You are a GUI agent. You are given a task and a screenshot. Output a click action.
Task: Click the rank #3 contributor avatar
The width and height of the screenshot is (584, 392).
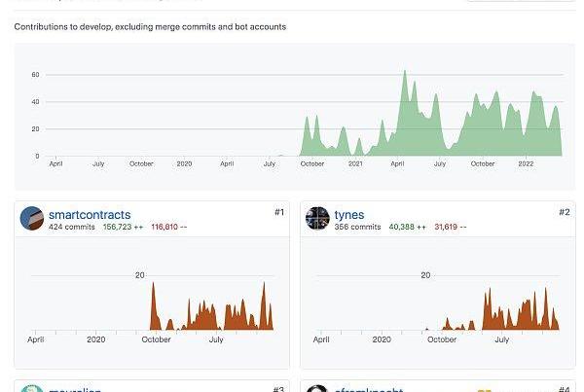click(x=32, y=389)
